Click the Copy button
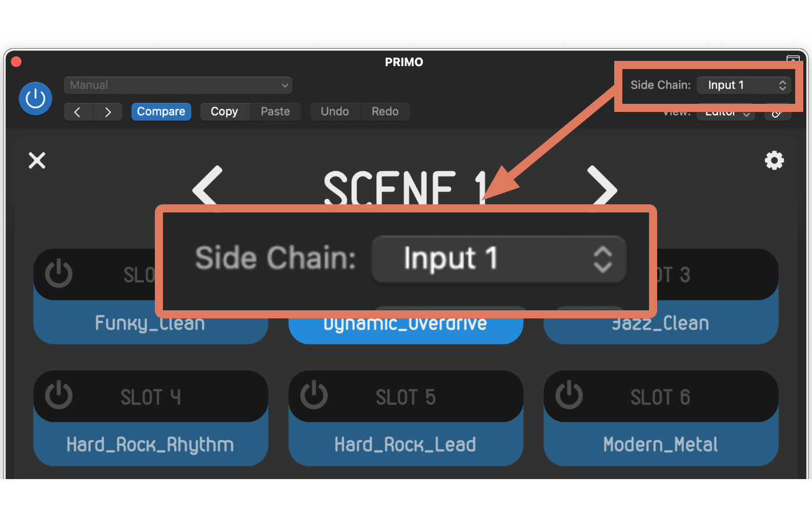This screenshot has height=522, width=812. click(224, 111)
